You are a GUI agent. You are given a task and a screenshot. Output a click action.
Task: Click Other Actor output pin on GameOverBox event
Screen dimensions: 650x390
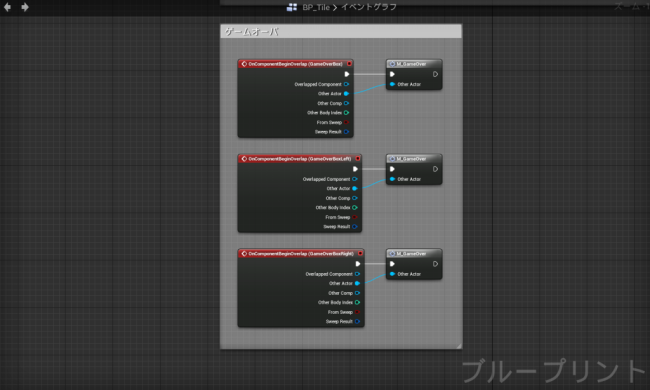346,94
